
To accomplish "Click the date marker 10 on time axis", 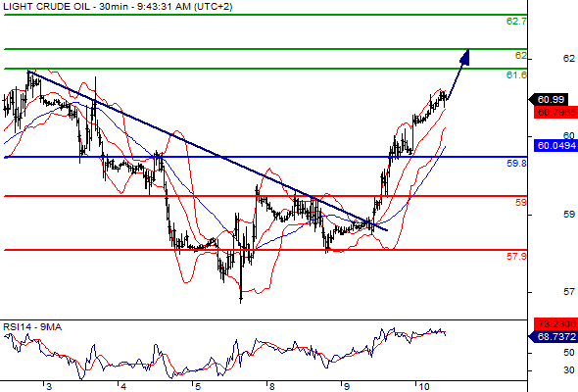I will click(424, 386).
